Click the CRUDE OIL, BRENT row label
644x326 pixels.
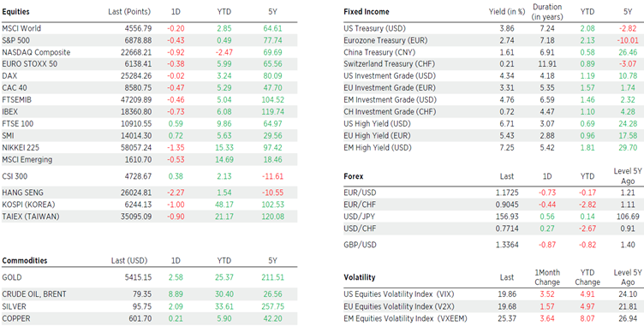pos(34,294)
